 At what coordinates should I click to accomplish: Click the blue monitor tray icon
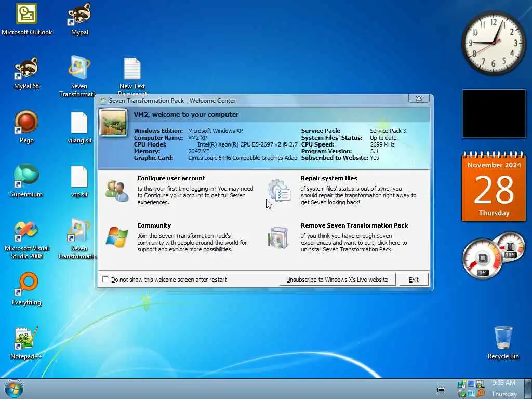471,384
